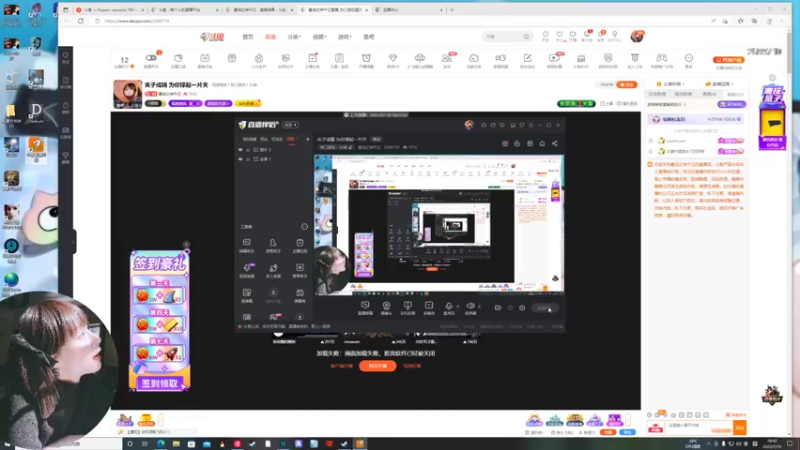Open the checkmark task icon in toolbar
This screenshot has width=800, height=450.
312,58
